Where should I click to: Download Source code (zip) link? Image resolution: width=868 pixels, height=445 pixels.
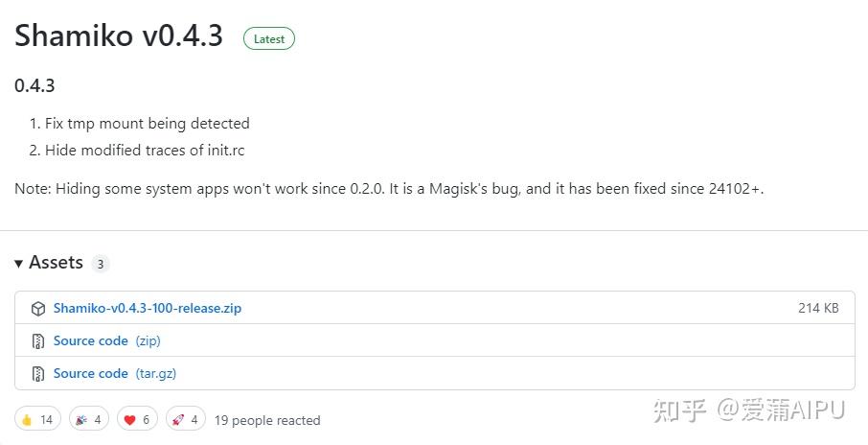click(91, 341)
